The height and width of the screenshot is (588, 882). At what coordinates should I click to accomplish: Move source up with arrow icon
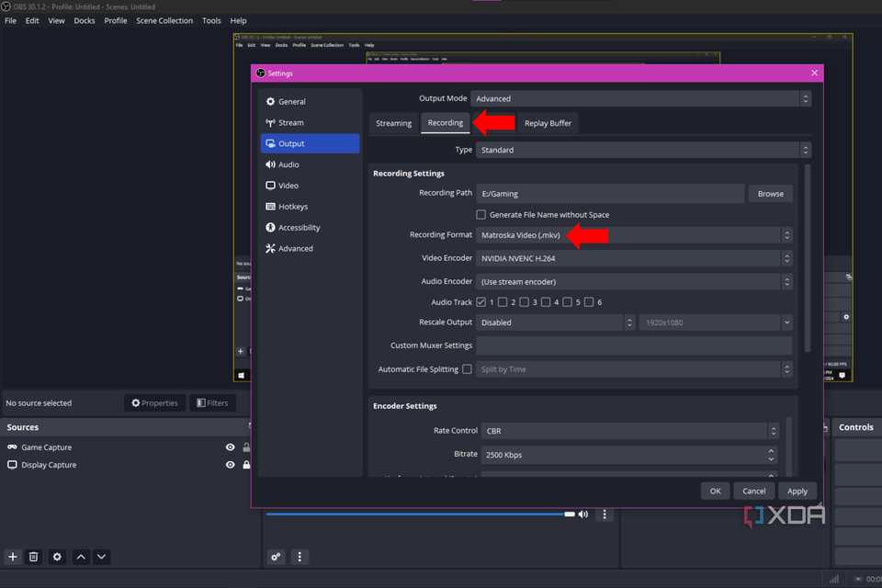click(x=81, y=557)
